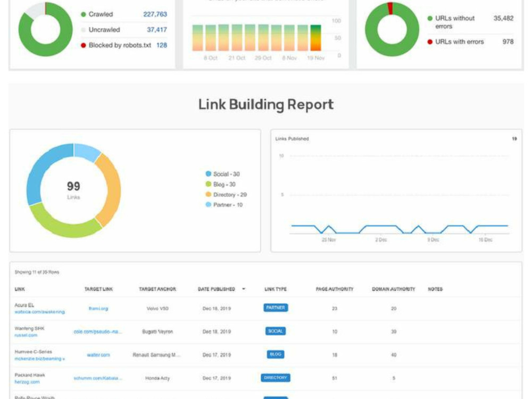
Task: Open the cole.com/pseudo target link
Action: click(98, 331)
